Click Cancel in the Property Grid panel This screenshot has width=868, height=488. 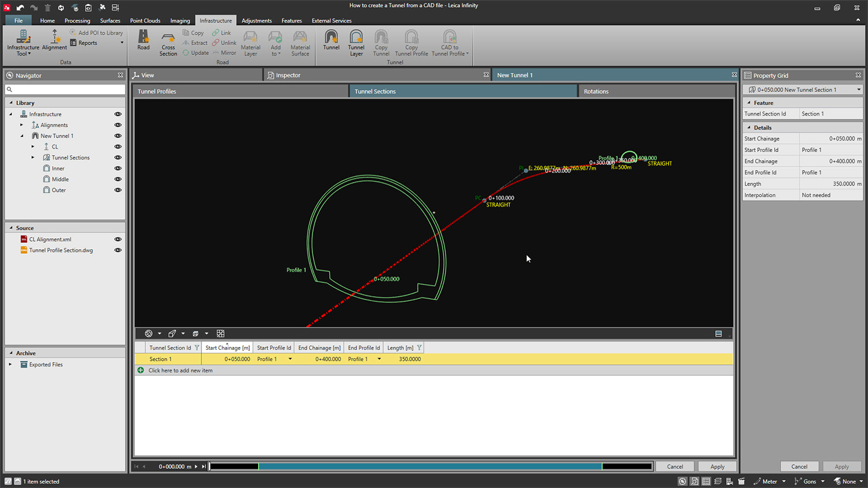[799, 467]
